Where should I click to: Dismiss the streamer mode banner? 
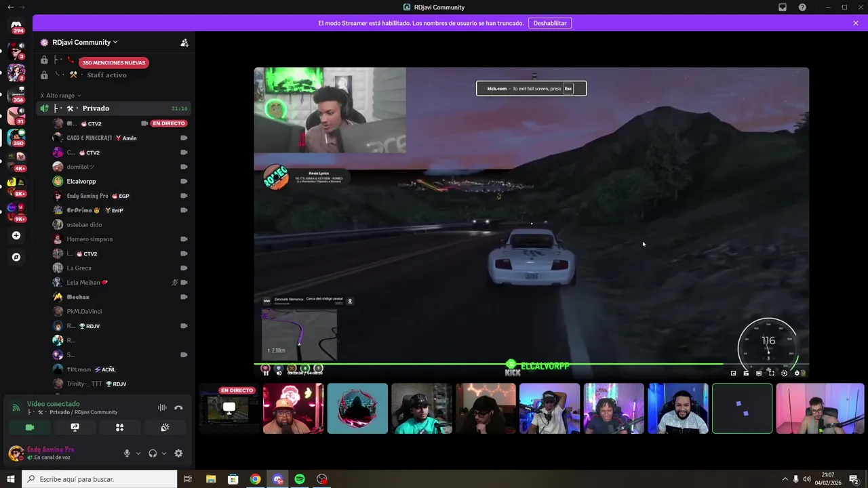click(x=856, y=23)
